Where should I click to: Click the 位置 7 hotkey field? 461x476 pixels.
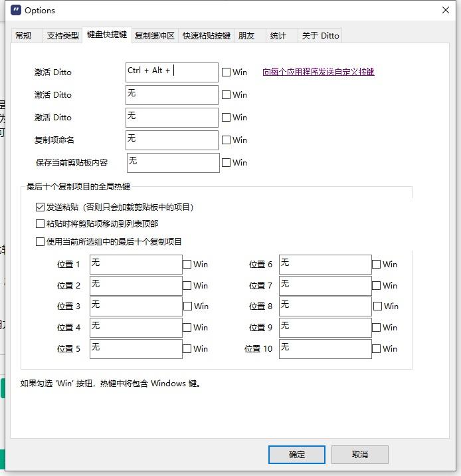(325, 286)
